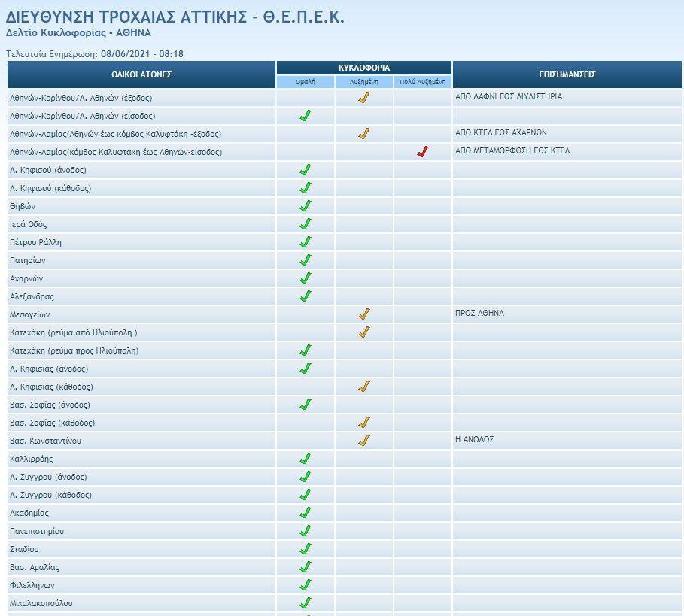Click green checkmark in Θηβών row
Viewport: 684px width, 616px height.
tap(306, 206)
